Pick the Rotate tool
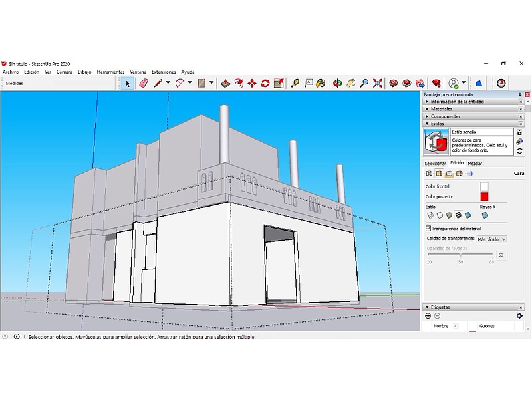 [265, 83]
